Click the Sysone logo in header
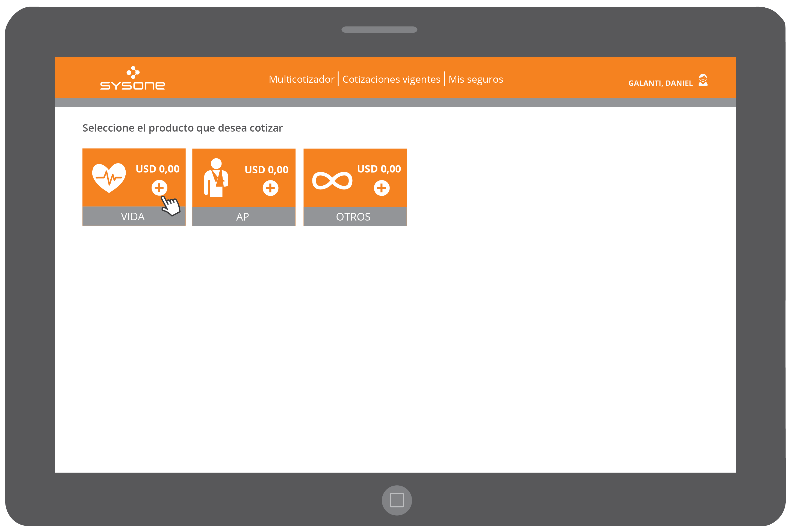Viewport: 792px width, 532px height. pyautogui.click(x=133, y=78)
